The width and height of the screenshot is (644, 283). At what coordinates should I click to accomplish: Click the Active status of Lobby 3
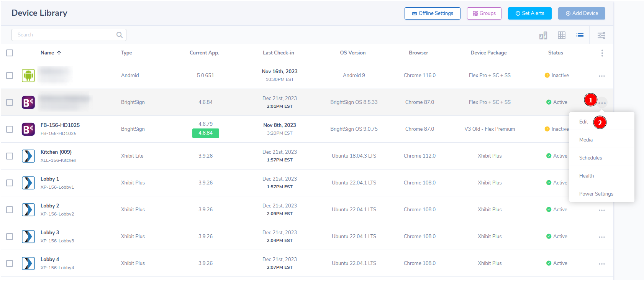557,237
